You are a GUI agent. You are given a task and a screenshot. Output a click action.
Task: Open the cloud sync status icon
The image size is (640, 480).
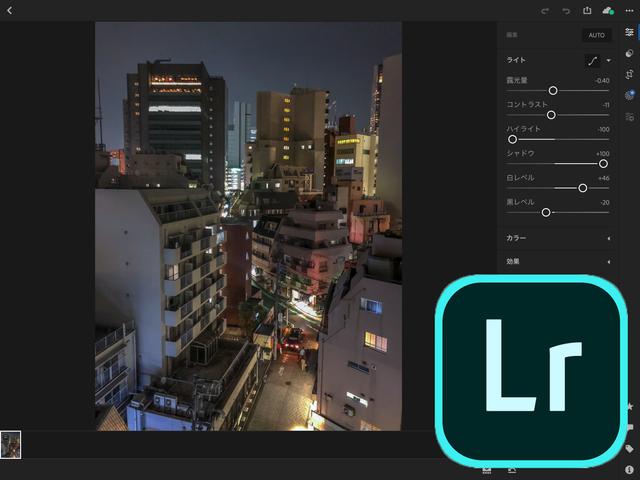click(608, 11)
